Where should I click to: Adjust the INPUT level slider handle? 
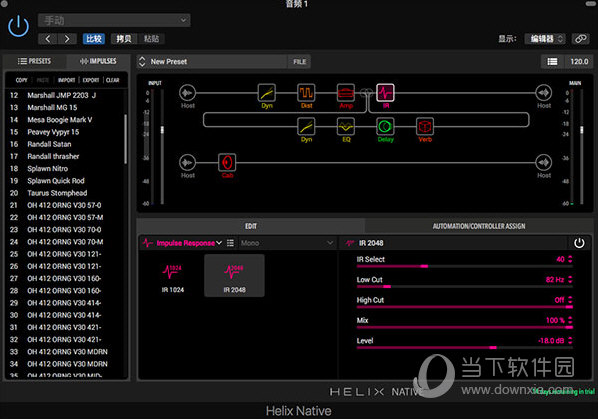(162, 130)
